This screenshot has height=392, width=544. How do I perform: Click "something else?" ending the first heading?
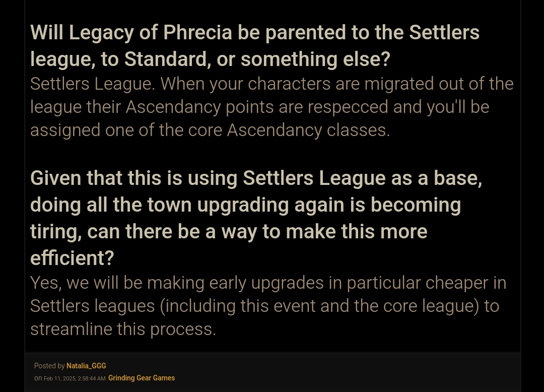[x=315, y=59]
